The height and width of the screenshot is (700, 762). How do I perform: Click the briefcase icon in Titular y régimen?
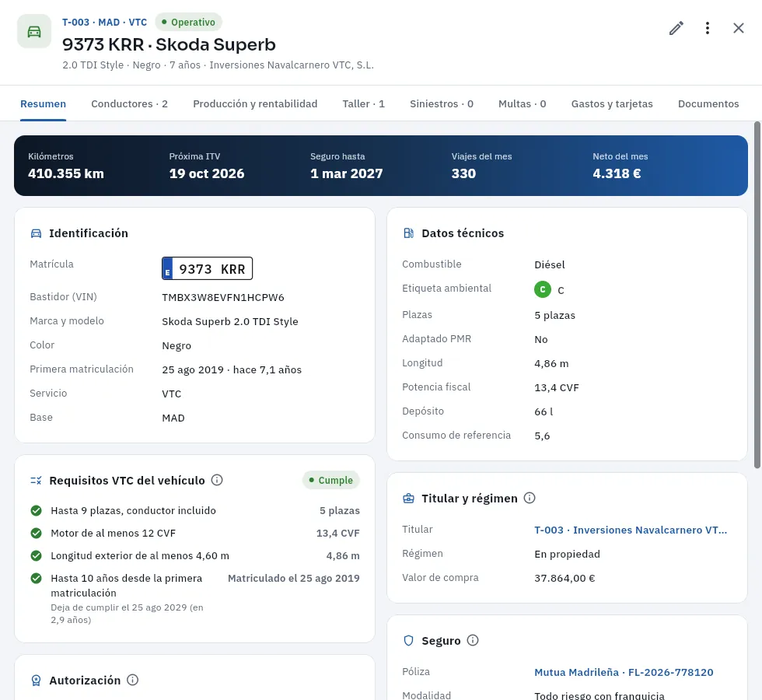409,499
